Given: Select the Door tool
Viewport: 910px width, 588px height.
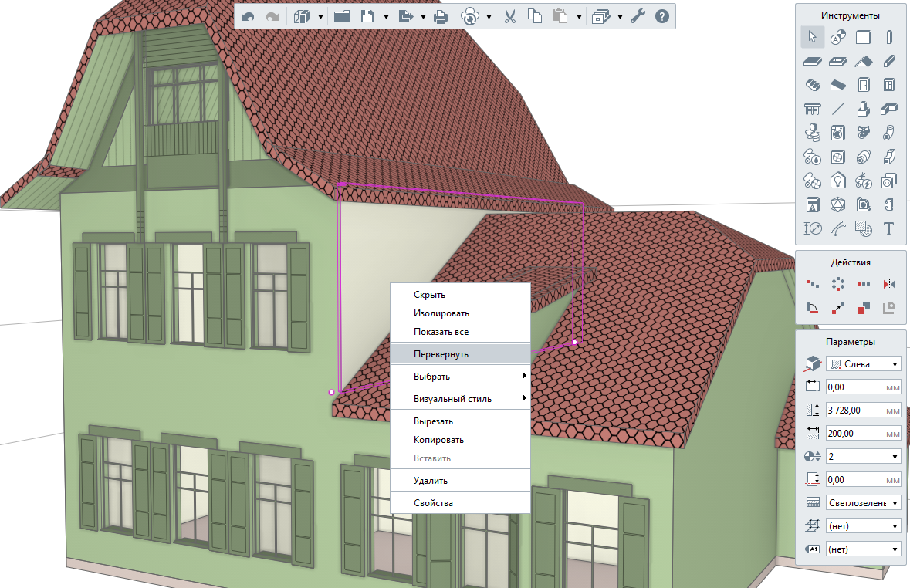Looking at the screenshot, I should click(864, 85).
